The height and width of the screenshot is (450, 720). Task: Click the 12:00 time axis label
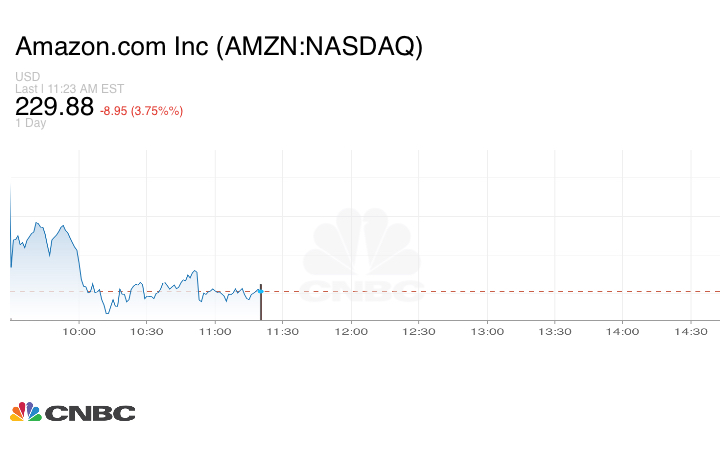[351, 332]
